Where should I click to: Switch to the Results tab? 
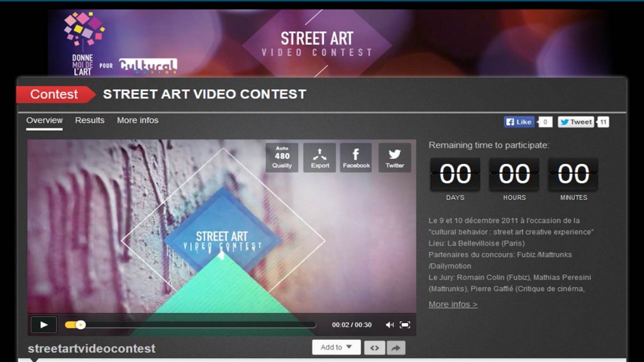[x=89, y=120]
